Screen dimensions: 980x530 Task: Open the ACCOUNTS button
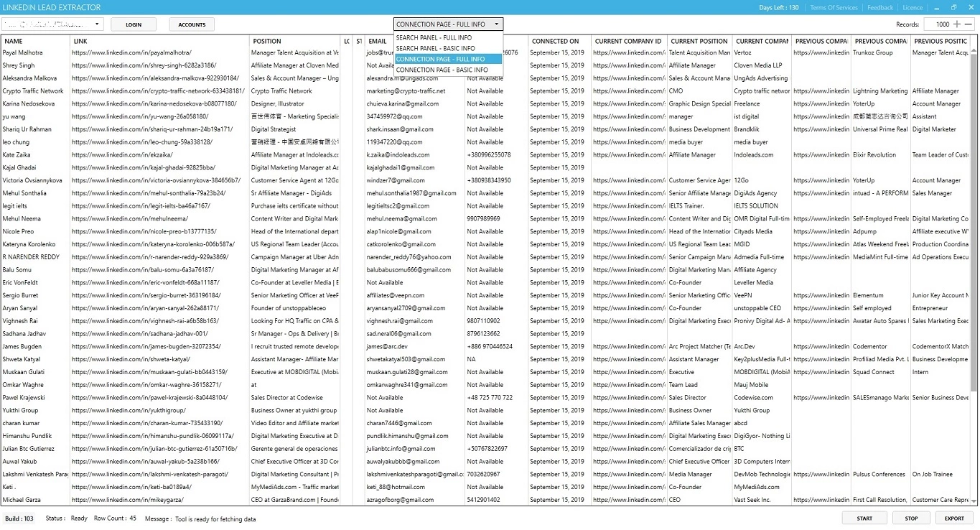[x=192, y=24]
